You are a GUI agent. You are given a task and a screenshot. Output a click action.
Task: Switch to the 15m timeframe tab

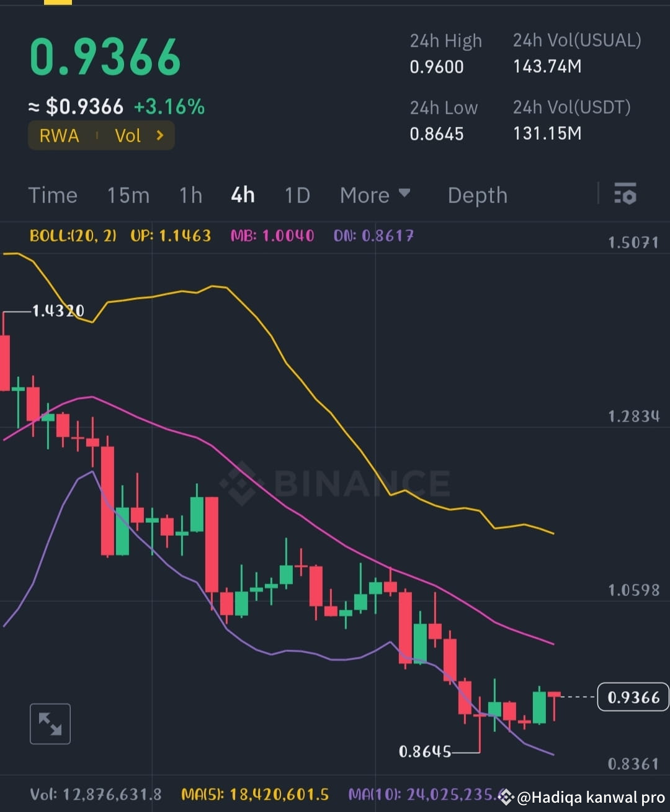point(127,195)
